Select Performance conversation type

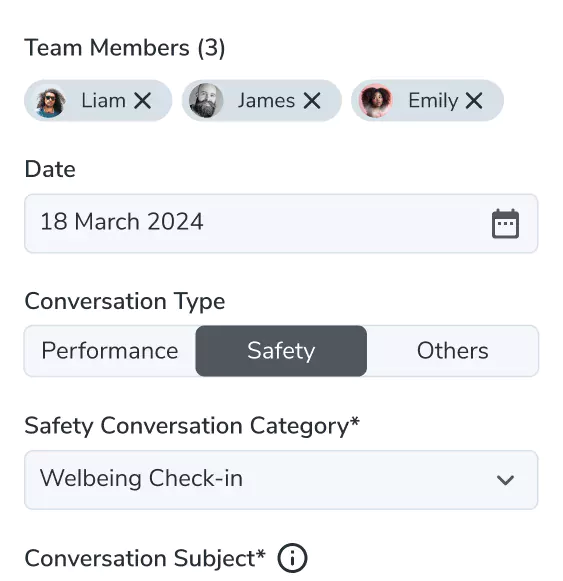click(110, 351)
